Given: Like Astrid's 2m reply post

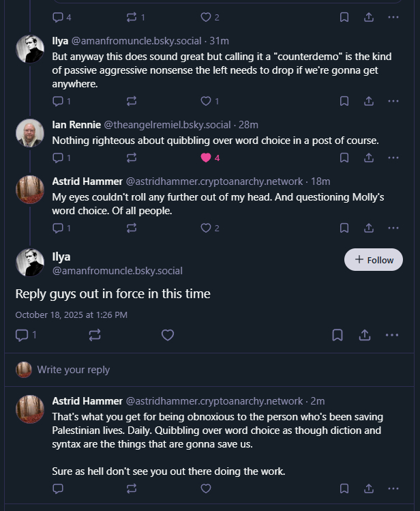Looking at the screenshot, I should (x=206, y=488).
